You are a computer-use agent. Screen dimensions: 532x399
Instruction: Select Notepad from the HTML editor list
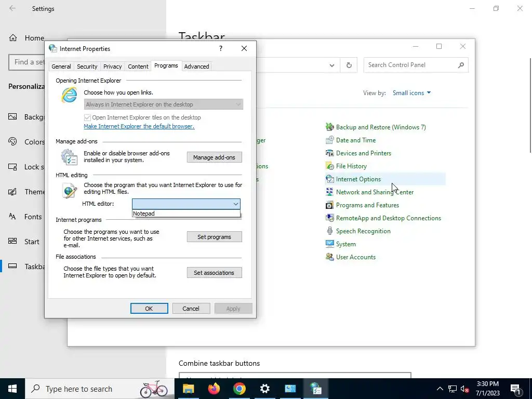click(186, 214)
